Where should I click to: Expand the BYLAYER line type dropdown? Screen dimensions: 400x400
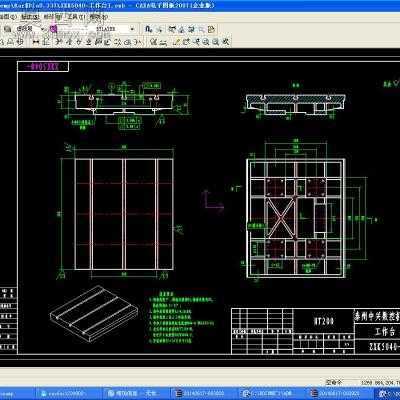pyautogui.click(x=132, y=29)
